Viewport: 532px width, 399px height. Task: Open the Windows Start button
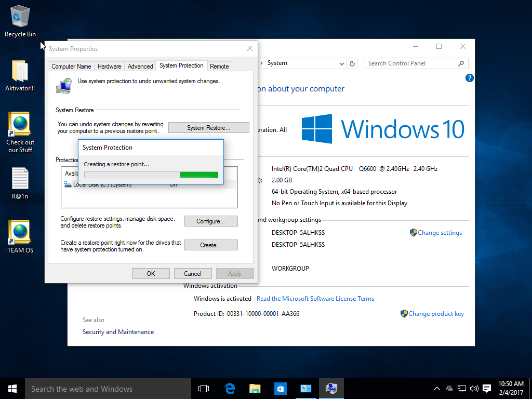pos(12,389)
